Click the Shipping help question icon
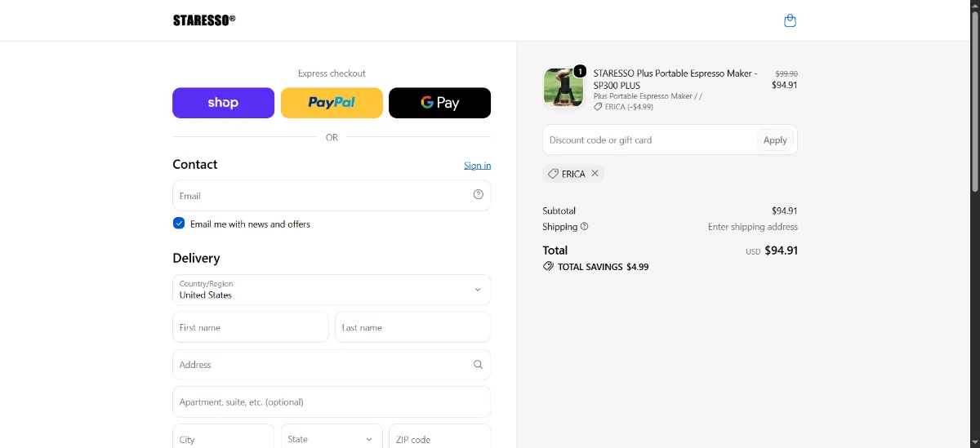This screenshot has width=980, height=448. pyautogui.click(x=585, y=227)
